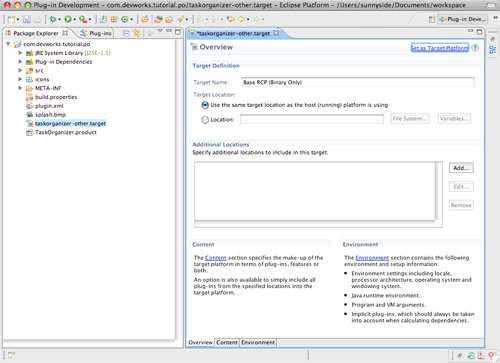The image size is (500, 363).
Task: Maximize the target editor area
Action: coord(479,32)
